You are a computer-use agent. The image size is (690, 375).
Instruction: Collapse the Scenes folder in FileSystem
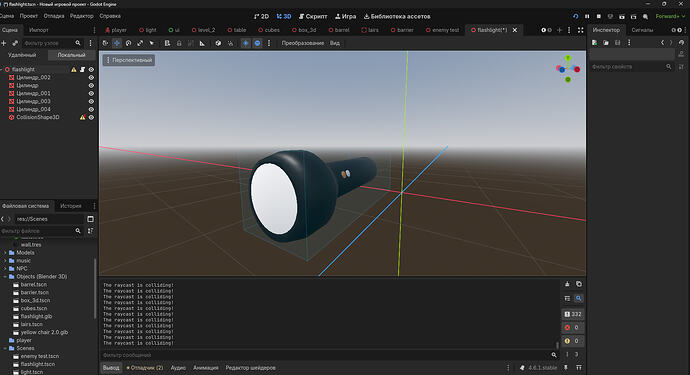[5, 348]
